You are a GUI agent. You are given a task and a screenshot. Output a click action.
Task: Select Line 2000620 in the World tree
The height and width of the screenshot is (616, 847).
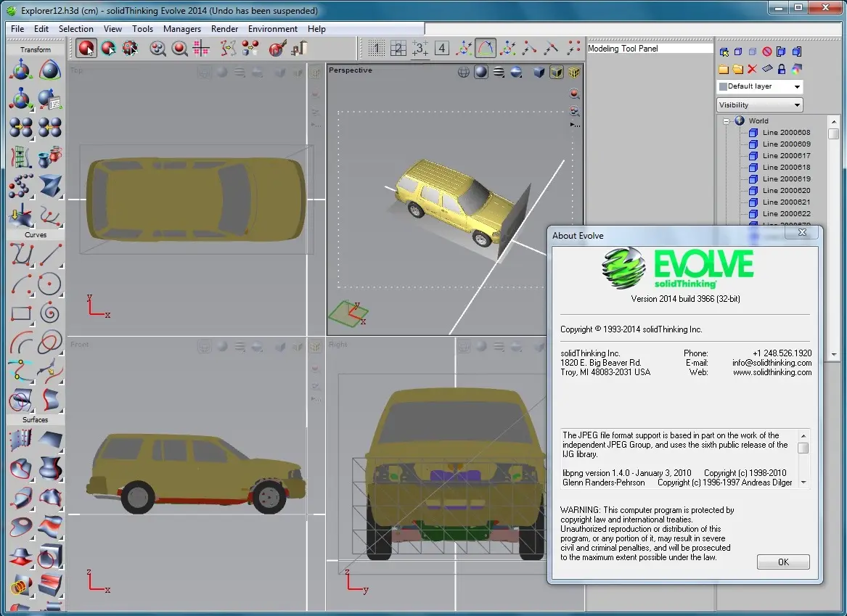coord(786,191)
